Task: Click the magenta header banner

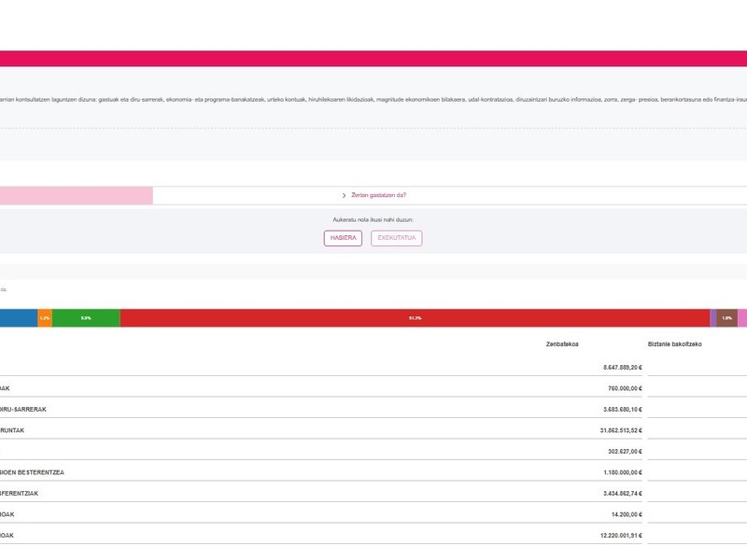Action: (373, 58)
